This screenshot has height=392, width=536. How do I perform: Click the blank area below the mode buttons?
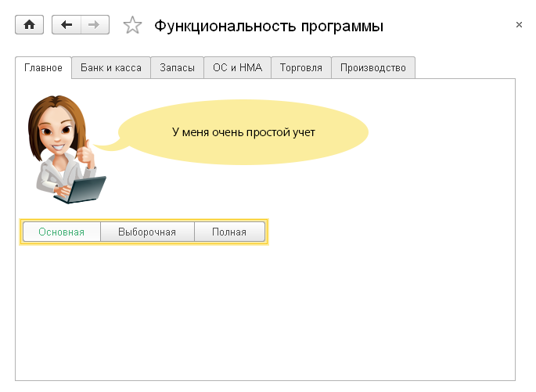tap(265, 313)
